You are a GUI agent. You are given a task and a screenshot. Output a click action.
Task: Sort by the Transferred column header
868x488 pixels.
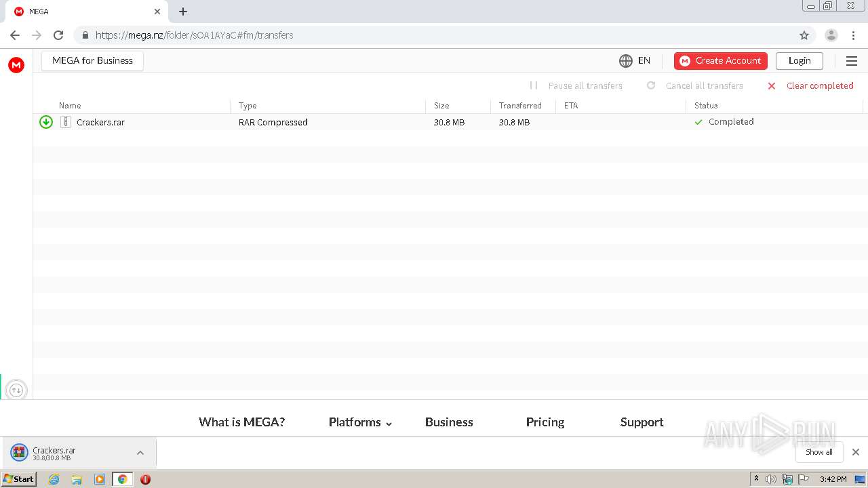coord(520,106)
